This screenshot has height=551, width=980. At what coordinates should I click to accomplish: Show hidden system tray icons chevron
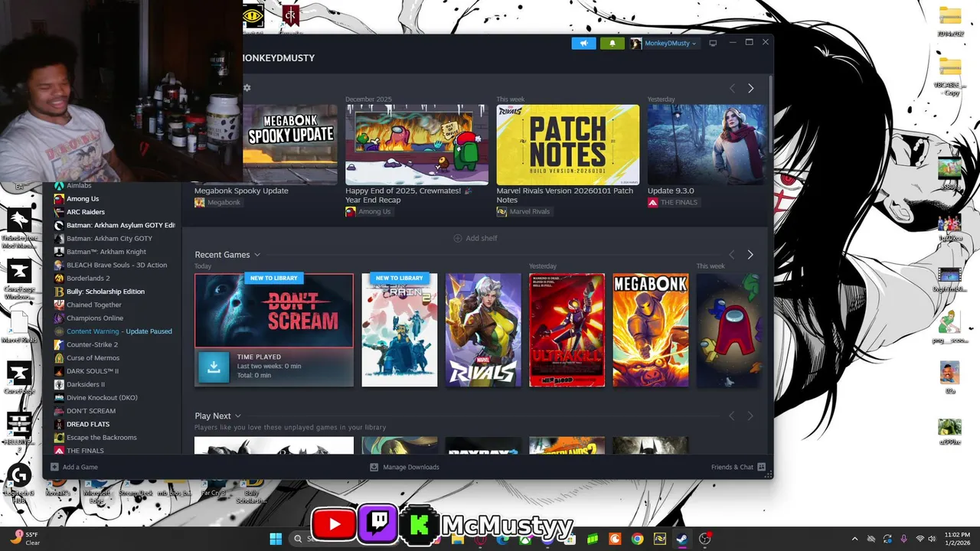(x=855, y=539)
